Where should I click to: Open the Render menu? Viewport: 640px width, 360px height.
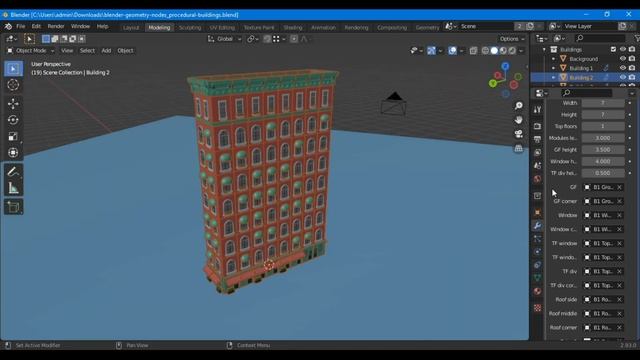(56, 27)
